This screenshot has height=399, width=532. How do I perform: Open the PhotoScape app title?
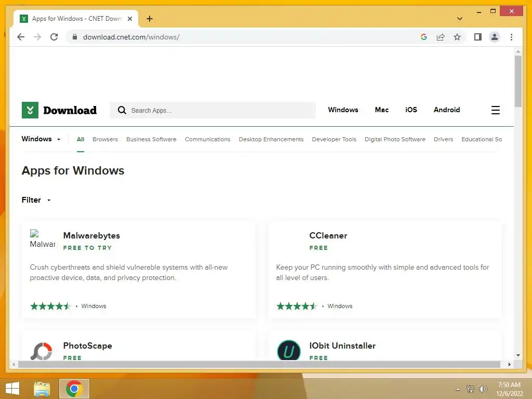[x=87, y=345]
